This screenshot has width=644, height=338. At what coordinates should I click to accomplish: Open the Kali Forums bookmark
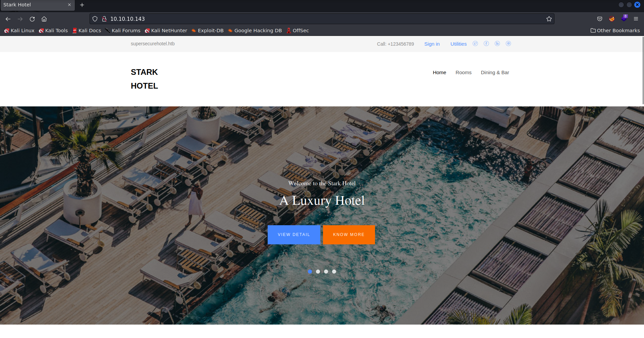point(123,31)
